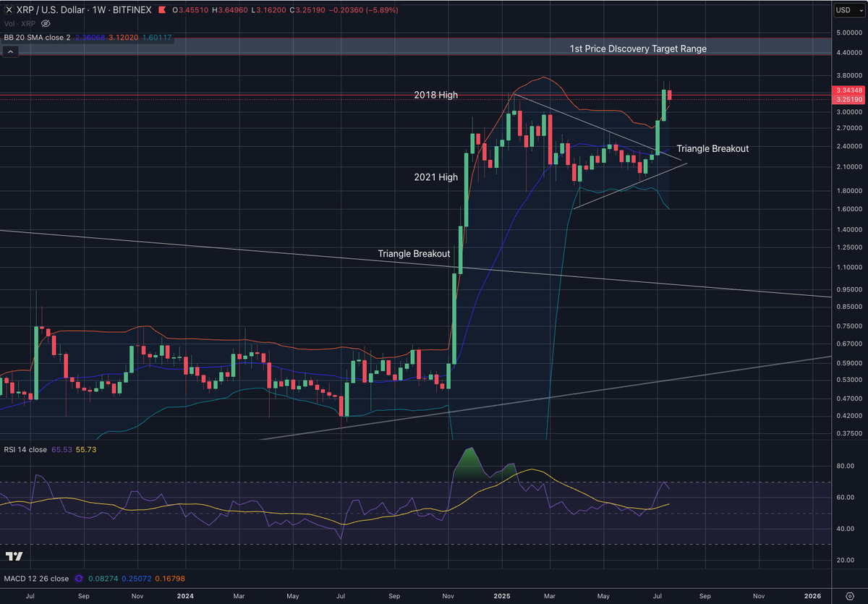This screenshot has width=868, height=604.
Task: Click MACD histogram value 0.08274
Action: (104, 578)
